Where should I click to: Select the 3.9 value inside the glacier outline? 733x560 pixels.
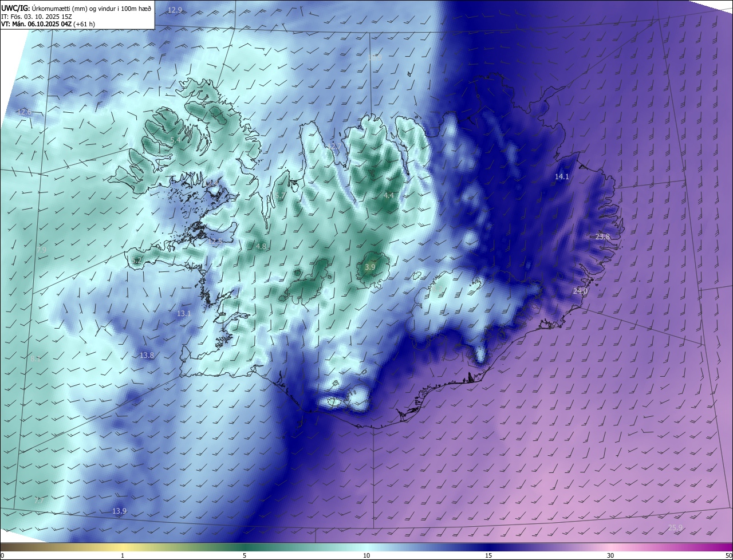pyautogui.click(x=370, y=267)
